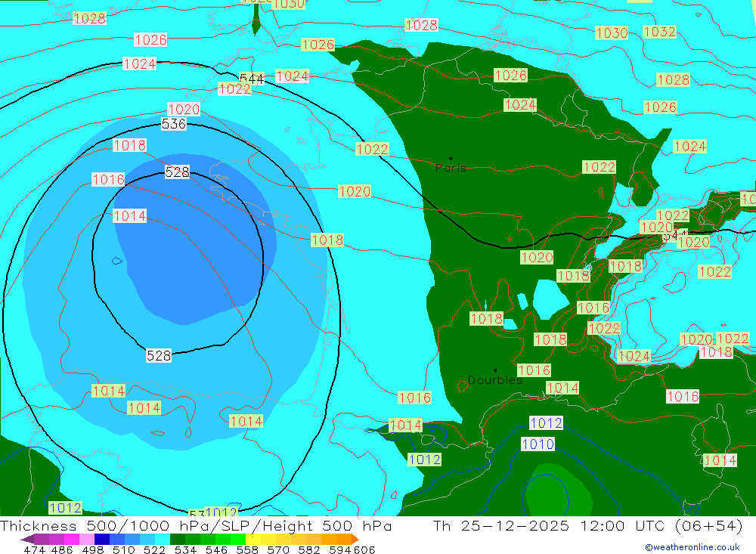Click the 534 value in the legend
Screen dimensions: 756x554
185,549
